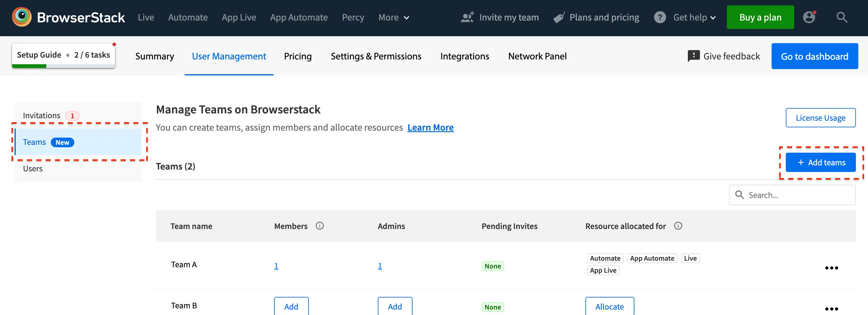
Task: Click the BrowserStack logo icon
Action: [x=21, y=17]
